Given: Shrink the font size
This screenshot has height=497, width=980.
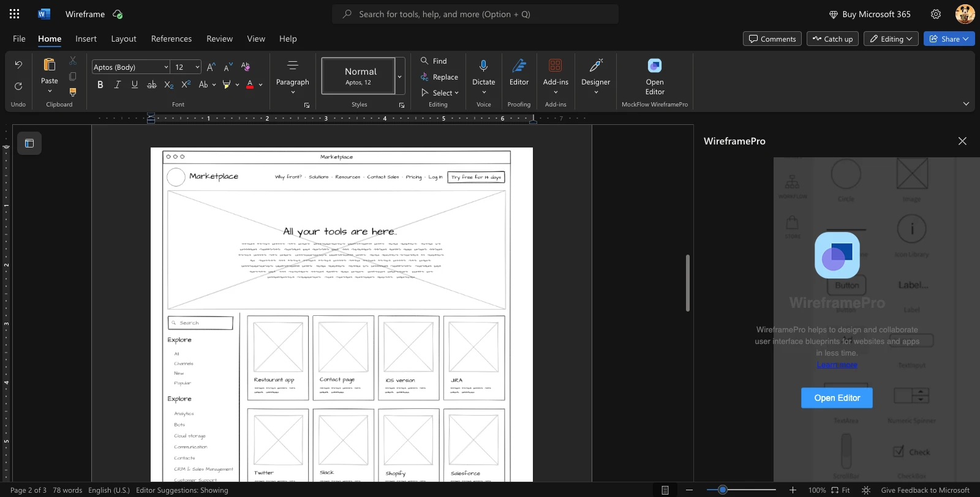Looking at the screenshot, I should (x=228, y=67).
